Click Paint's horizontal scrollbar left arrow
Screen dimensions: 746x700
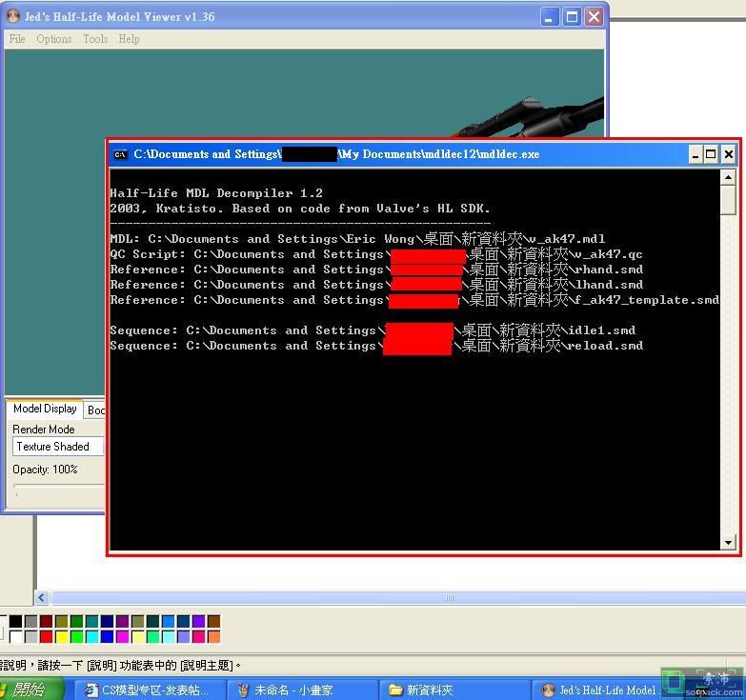click(x=41, y=597)
